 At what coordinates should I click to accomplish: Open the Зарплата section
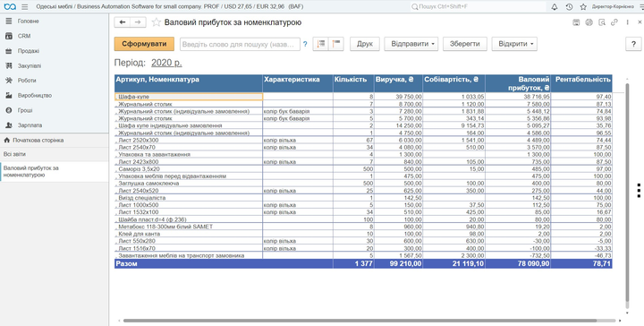click(x=55, y=125)
